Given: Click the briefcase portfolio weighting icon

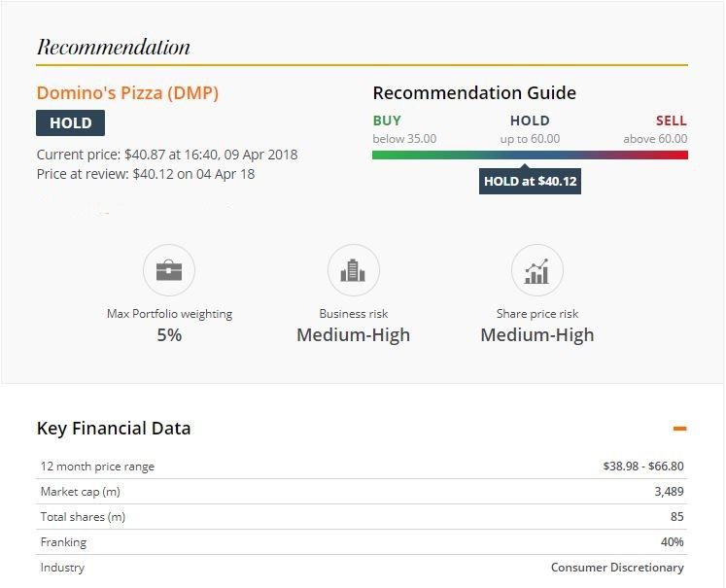Looking at the screenshot, I should pos(169,270).
